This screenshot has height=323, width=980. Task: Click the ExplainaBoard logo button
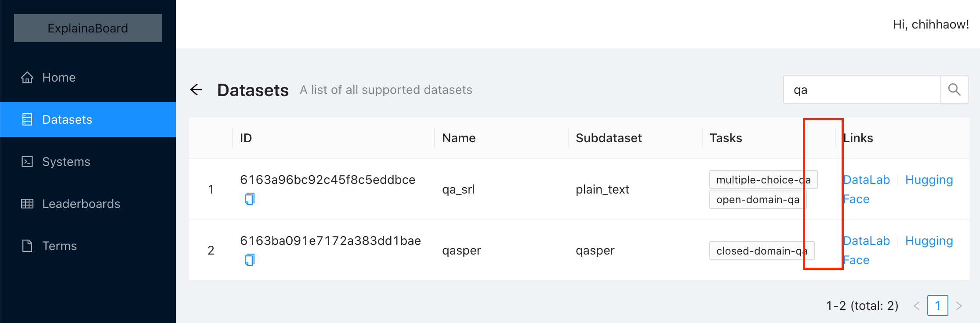point(87,28)
